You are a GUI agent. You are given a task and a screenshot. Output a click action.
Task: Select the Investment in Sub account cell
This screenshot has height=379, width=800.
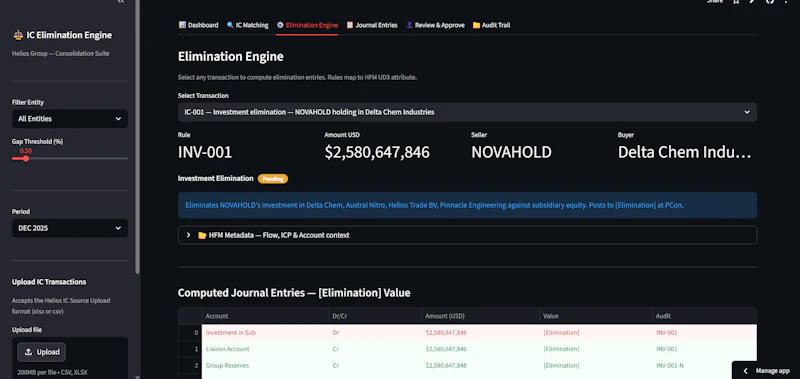point(265,333)
